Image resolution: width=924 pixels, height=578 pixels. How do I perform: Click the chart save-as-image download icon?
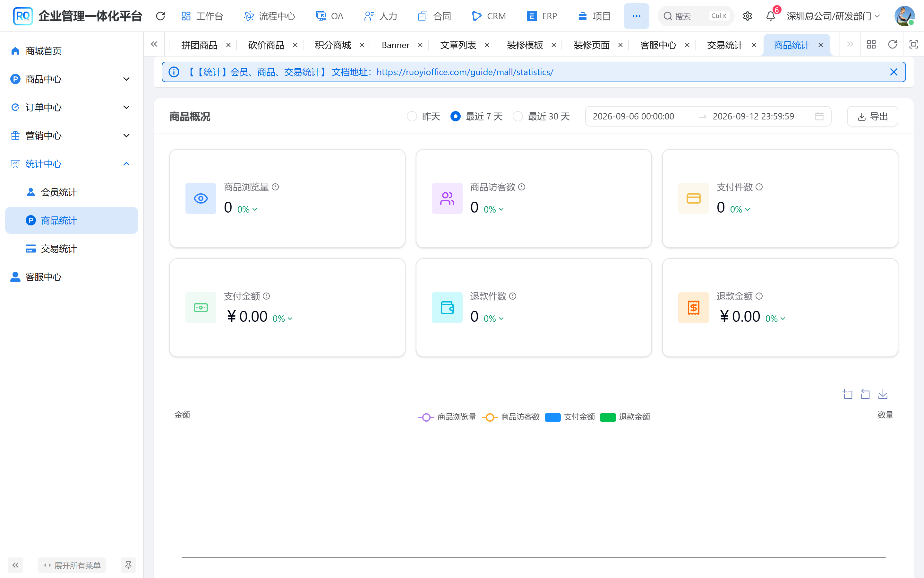(882, 394)
